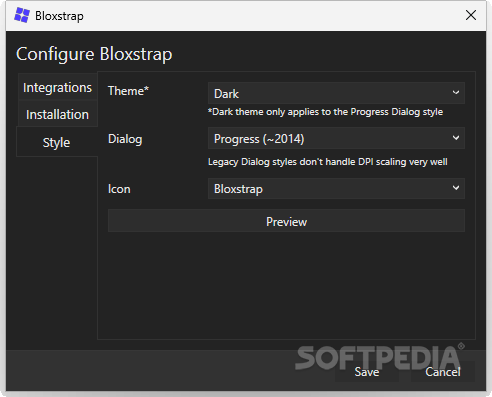Select the Style tab
This screenshot has height=397, width=492.
click(x=57, y=142)
